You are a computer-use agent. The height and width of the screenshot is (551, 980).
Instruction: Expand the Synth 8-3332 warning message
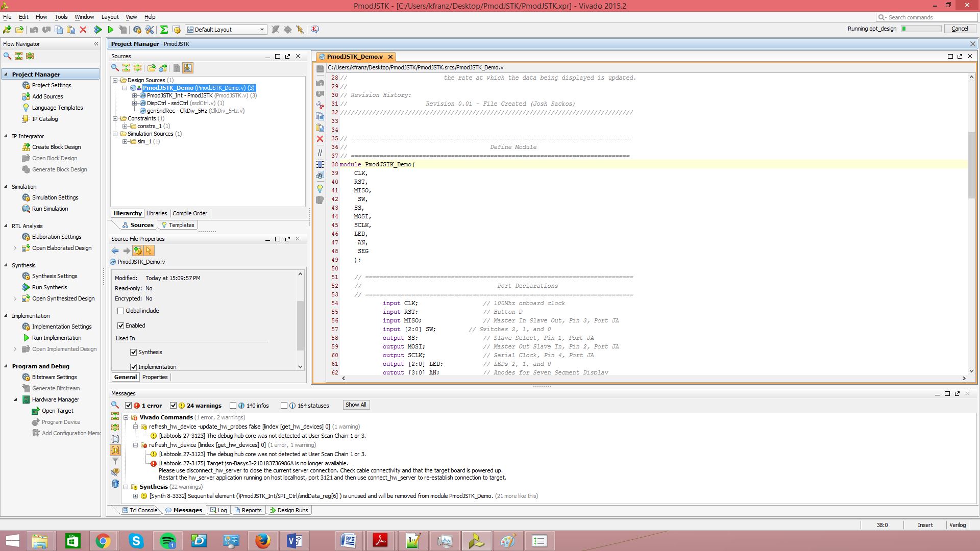click(135, 496)
